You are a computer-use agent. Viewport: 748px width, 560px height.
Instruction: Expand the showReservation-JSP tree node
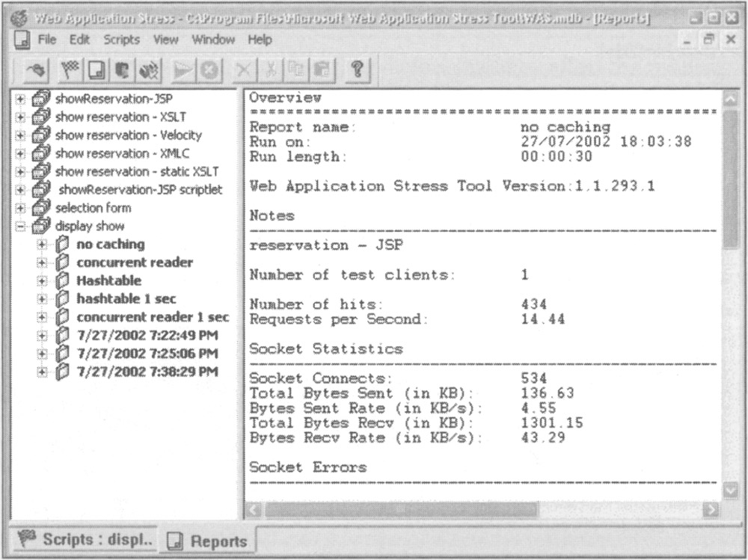(x=21, y=99)
